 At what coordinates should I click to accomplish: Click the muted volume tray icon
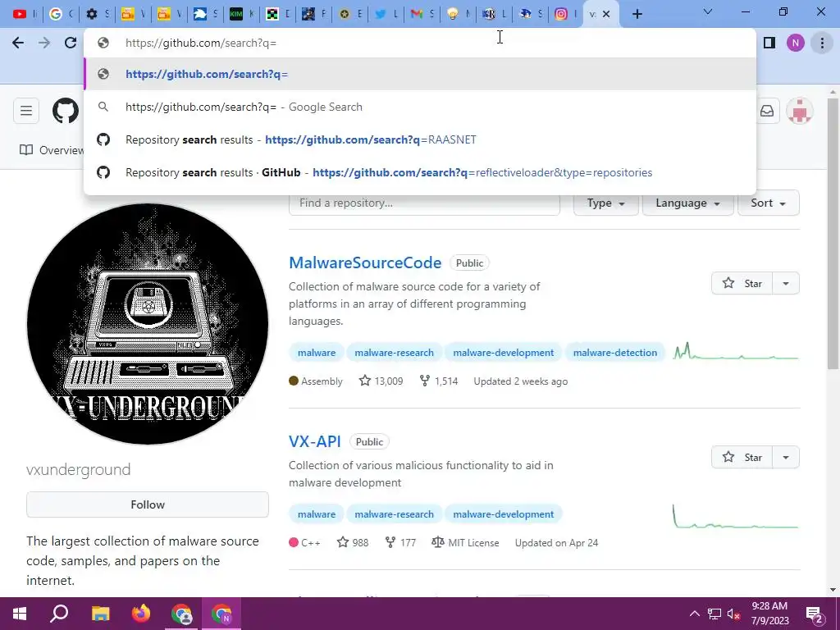point(733,614)
